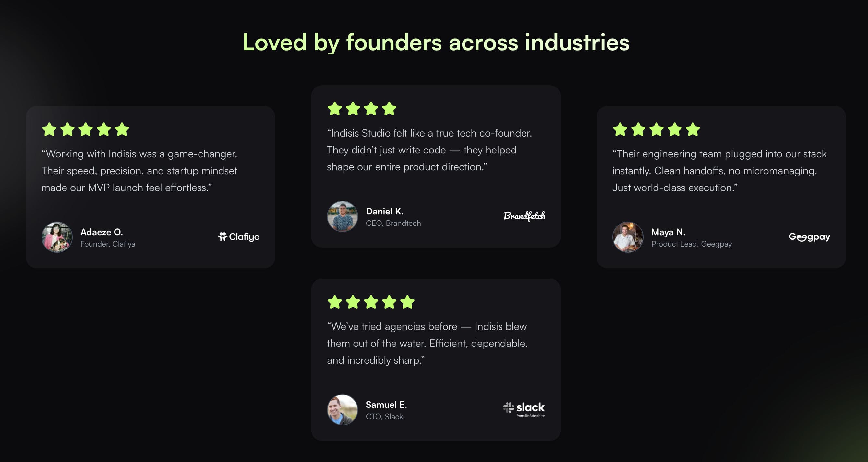The image size is (868, 462).
Task: Click the "CTO, Slack" label
Action: point(384,417)
